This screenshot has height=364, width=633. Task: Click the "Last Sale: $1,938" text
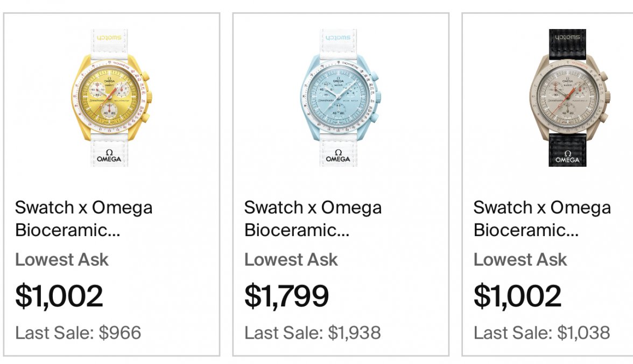312,333
